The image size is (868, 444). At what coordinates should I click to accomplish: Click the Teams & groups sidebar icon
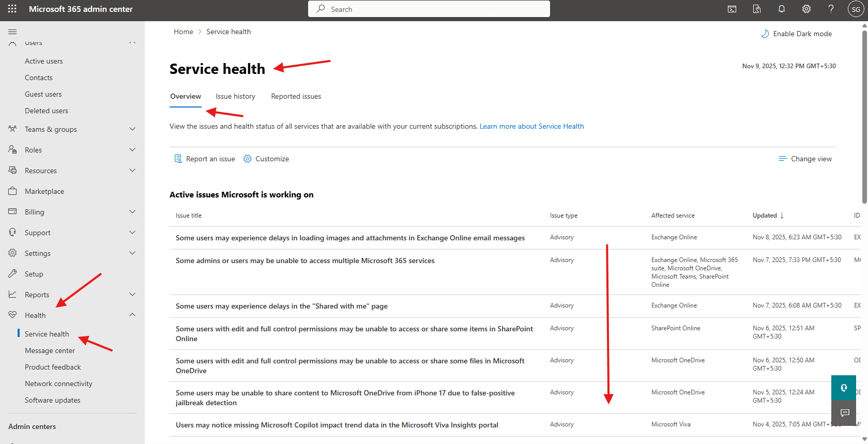(x=12, y=129)
